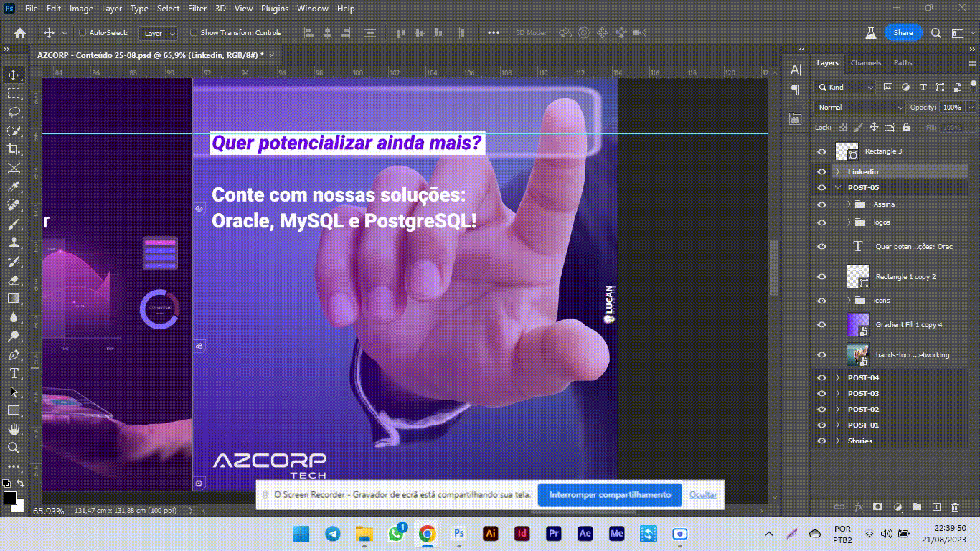Collapse the POST-05 group
This screenshot has width=980, height=551.
click(x=837, y=187)
